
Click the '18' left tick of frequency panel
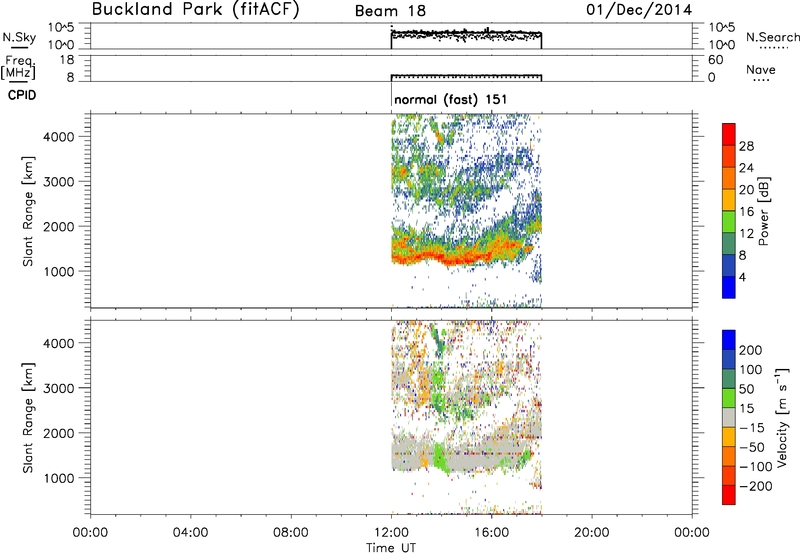tap(67, 60)
